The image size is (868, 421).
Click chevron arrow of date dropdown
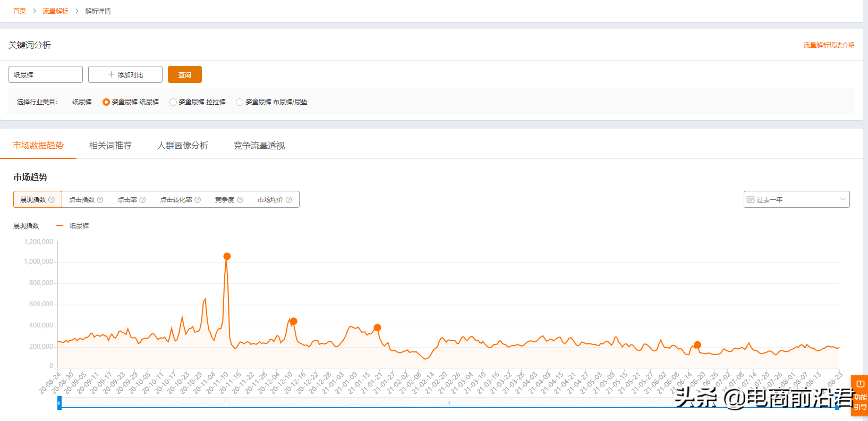pos(843,199)
